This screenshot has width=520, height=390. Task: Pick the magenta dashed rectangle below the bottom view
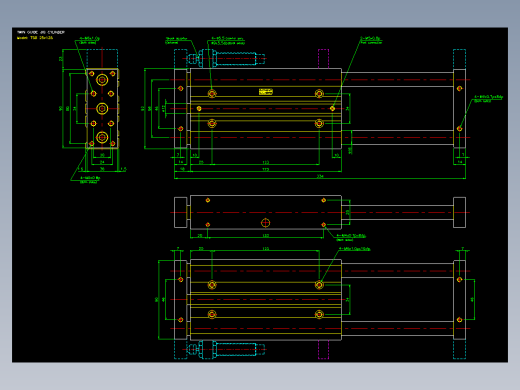click(x=323, y=350)
